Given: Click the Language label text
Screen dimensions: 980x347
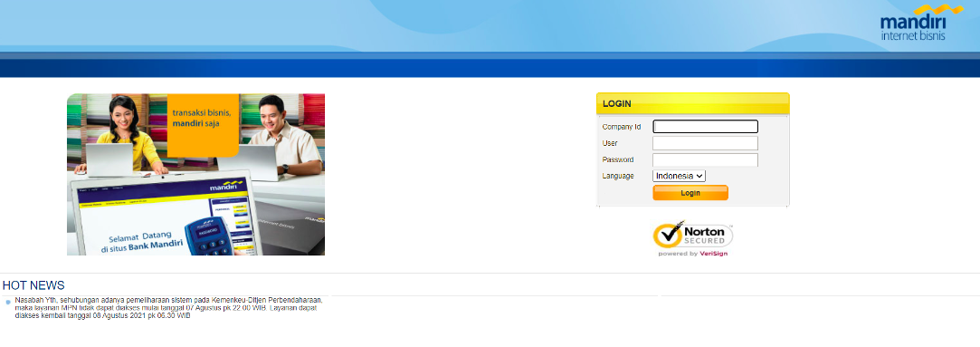Looking at the screenshot, I should 618,177.
